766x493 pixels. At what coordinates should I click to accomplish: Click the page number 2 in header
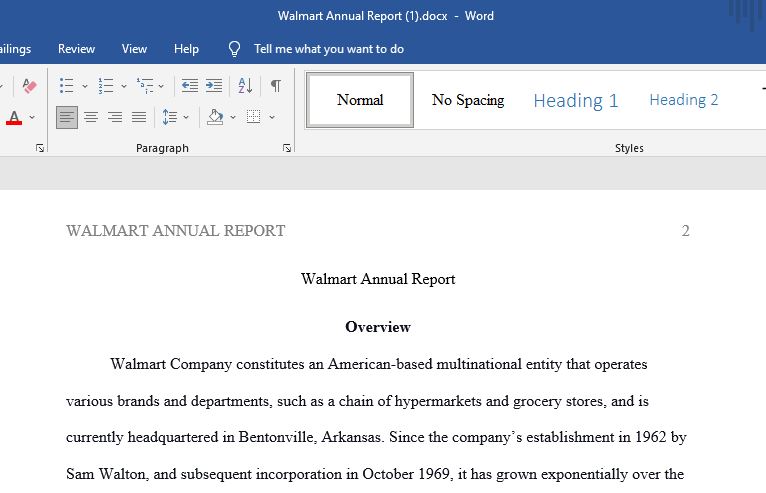click(x=685, y=231)
